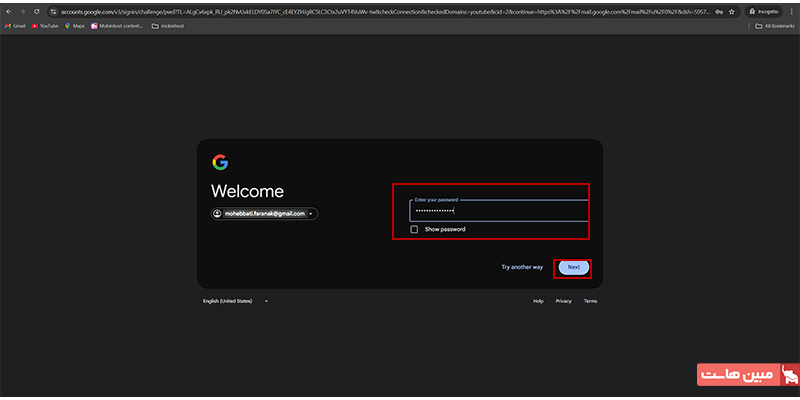
Task: Open the Mobinhost content bookmark
Action: click(x=117, y=26)
